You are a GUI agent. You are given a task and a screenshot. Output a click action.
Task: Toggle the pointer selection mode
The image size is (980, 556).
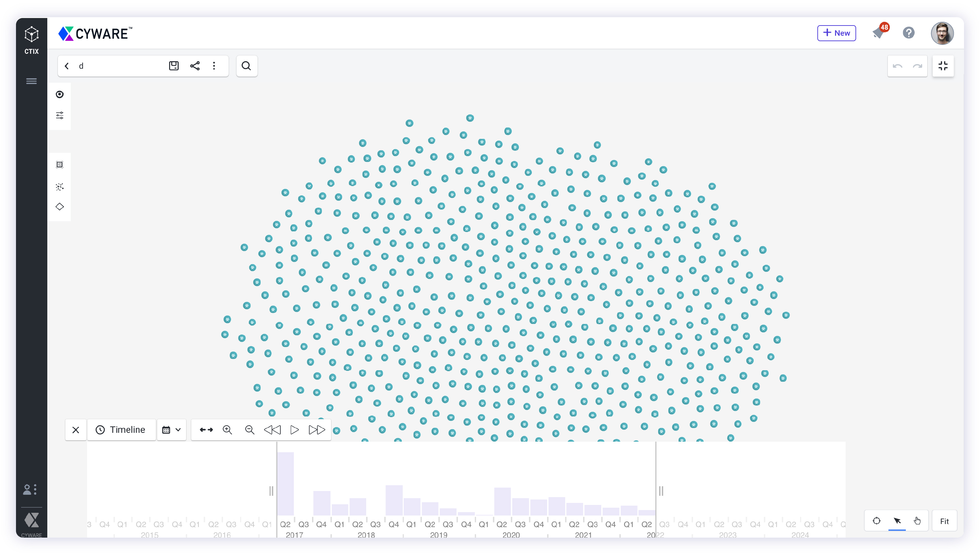click(x=897, y=521)
